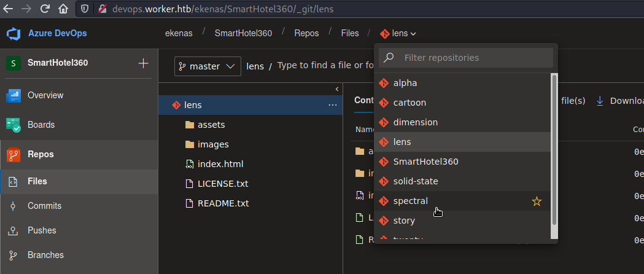Viewport: 644px width, 274px height.
Task: Reload the page in the browser
Action: 45,10
